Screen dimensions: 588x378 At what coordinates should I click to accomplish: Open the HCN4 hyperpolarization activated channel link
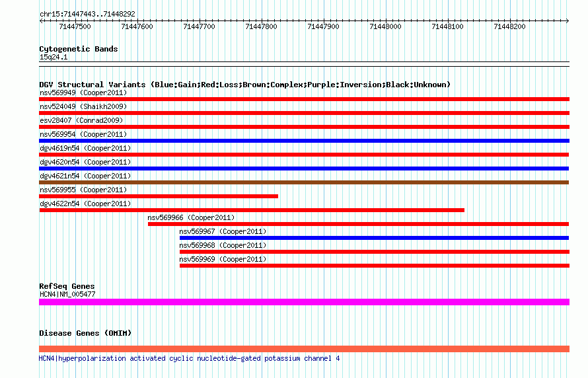[x=190, y=358]
